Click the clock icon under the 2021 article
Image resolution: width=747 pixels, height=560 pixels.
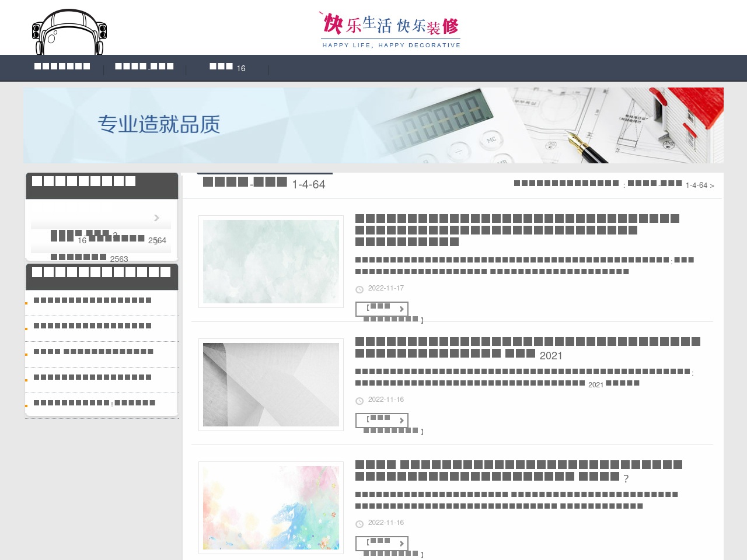coord(359,401)
